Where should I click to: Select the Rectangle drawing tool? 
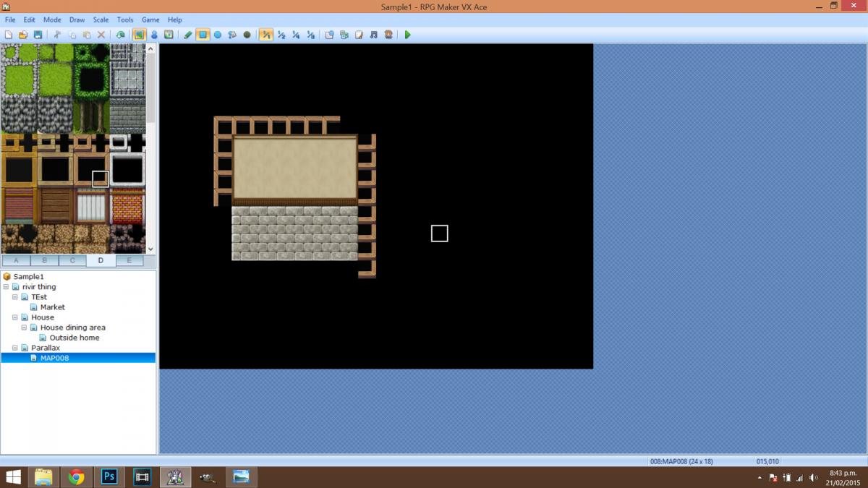[x=203, y=34]
